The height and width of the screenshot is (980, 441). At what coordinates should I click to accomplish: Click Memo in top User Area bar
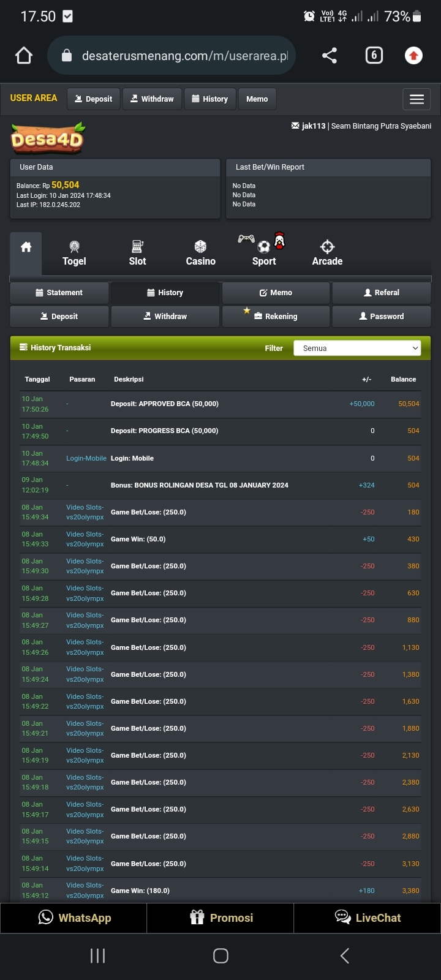tap(257, 99)
